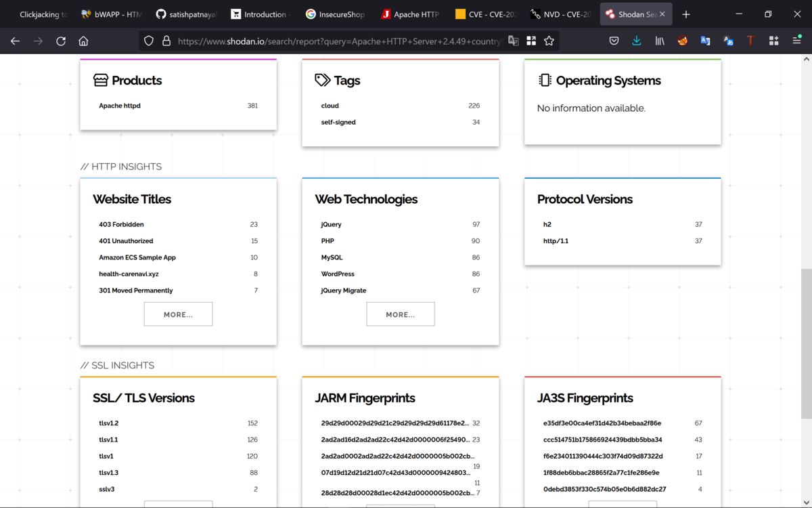Select JA3S fingerprint ccc514751b175866924439bdbb5bba34

pos(602,440)
